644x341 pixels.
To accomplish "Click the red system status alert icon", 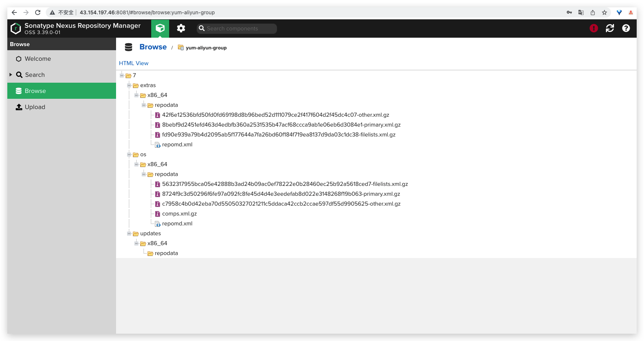I will (x=593, y=28).
